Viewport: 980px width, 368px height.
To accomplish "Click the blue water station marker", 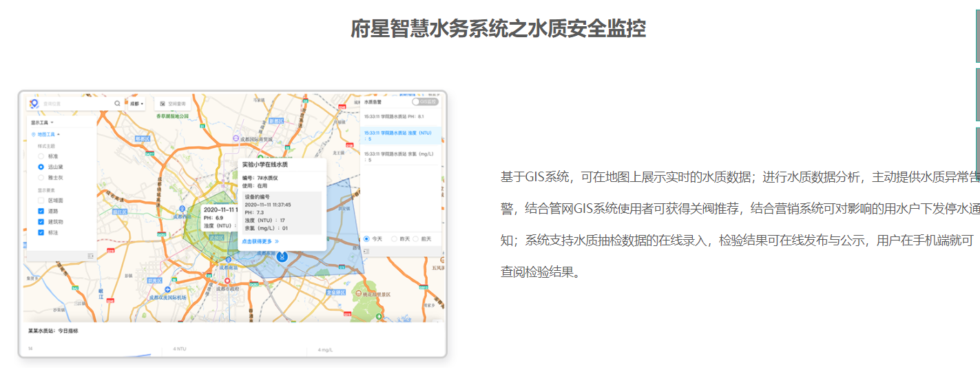I will tap(282, 256).
